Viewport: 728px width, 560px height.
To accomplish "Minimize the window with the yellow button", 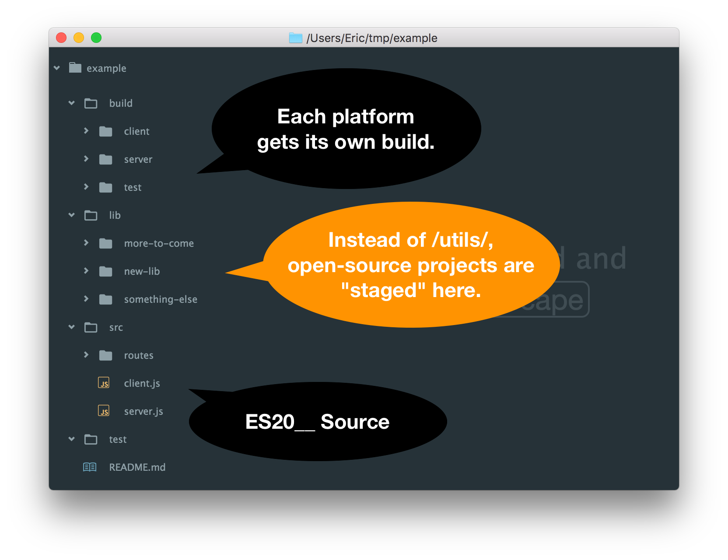I will click(x=79, y=38).
